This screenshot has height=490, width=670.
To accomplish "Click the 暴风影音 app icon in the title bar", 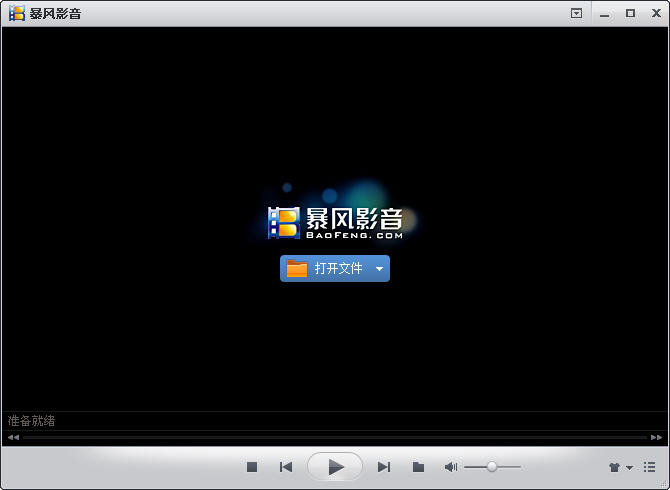I will (17, 13).
